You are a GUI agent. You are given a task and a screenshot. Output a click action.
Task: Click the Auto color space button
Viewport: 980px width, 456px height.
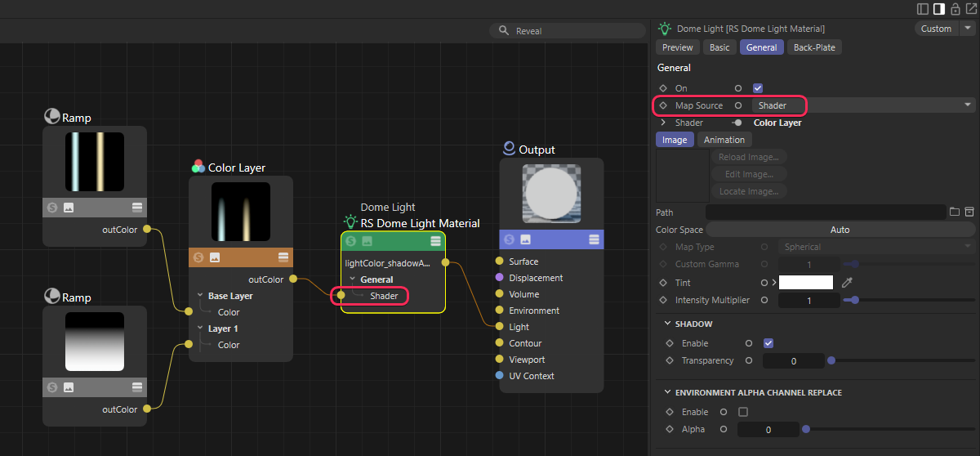pos(840,230)
